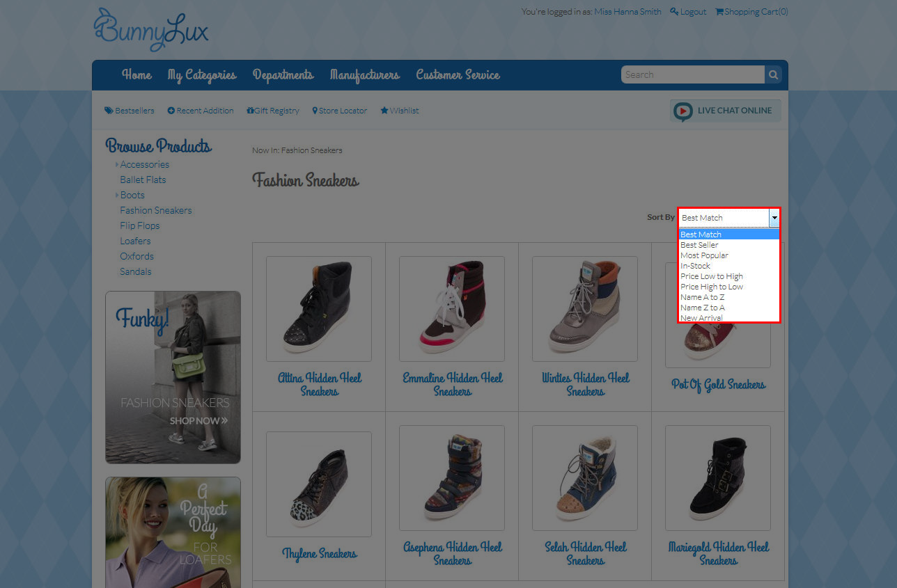
Task: Go to Bestsellers page
Action: tap(134, 111)
